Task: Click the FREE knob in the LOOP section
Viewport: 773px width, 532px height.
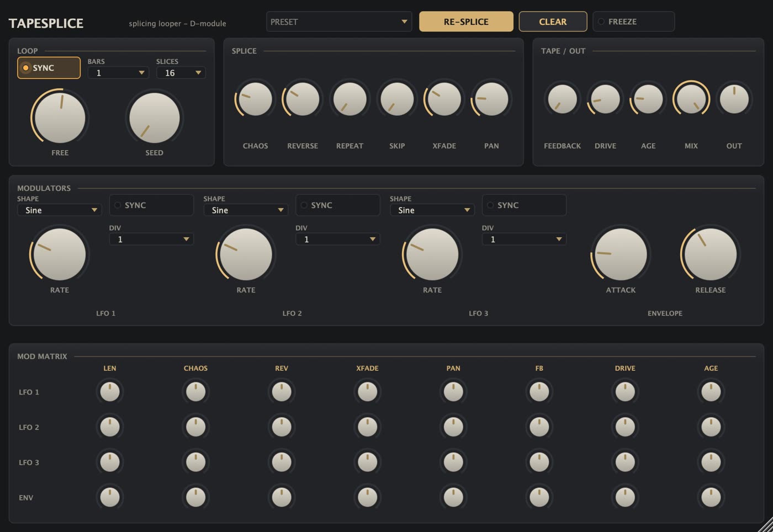Action: [x=60, y=118]
